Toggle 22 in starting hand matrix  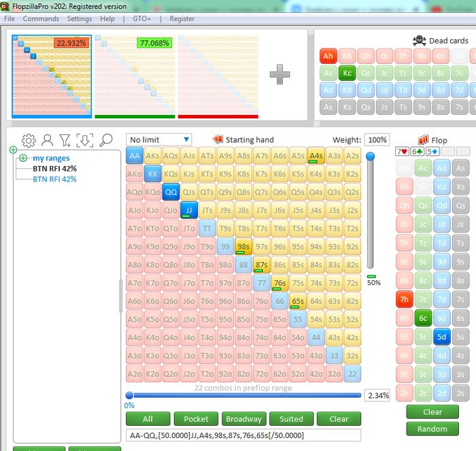point(352,374)
